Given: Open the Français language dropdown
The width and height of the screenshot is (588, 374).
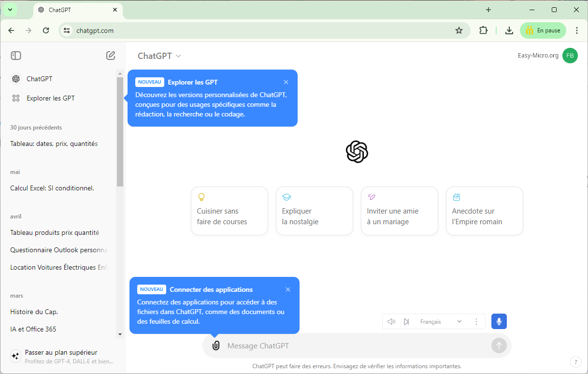Looking at the screenshot, I should point(441,321).
